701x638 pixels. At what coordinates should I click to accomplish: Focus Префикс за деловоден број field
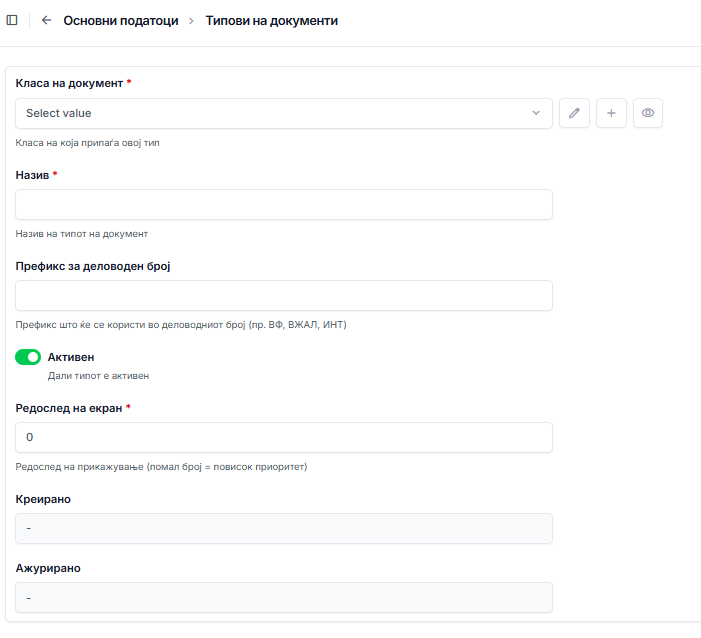pos(284,296)
